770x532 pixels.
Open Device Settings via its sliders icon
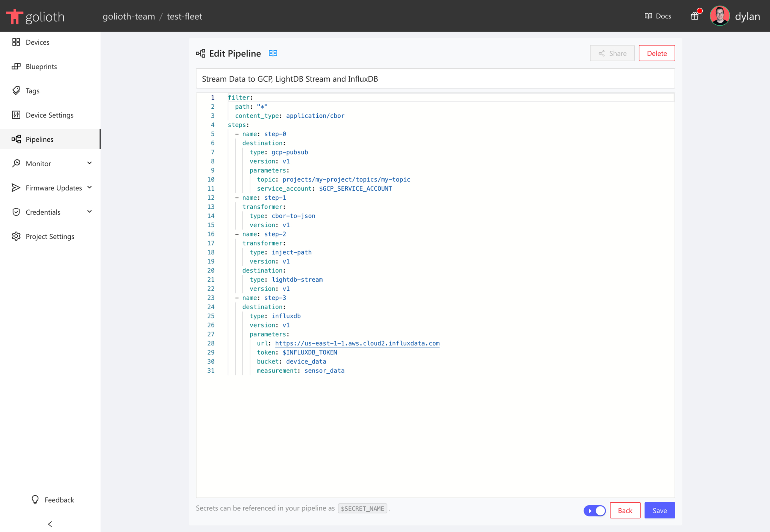[16, 115]
